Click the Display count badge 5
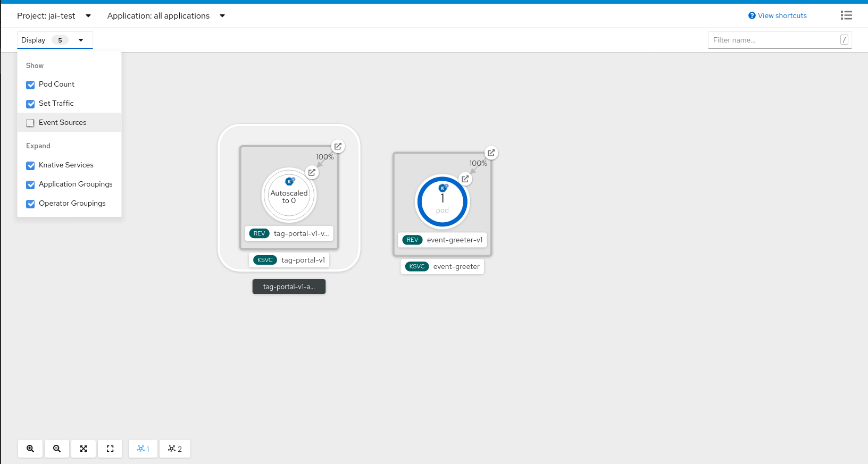The image size is (868, 464). tap(60, 40)
